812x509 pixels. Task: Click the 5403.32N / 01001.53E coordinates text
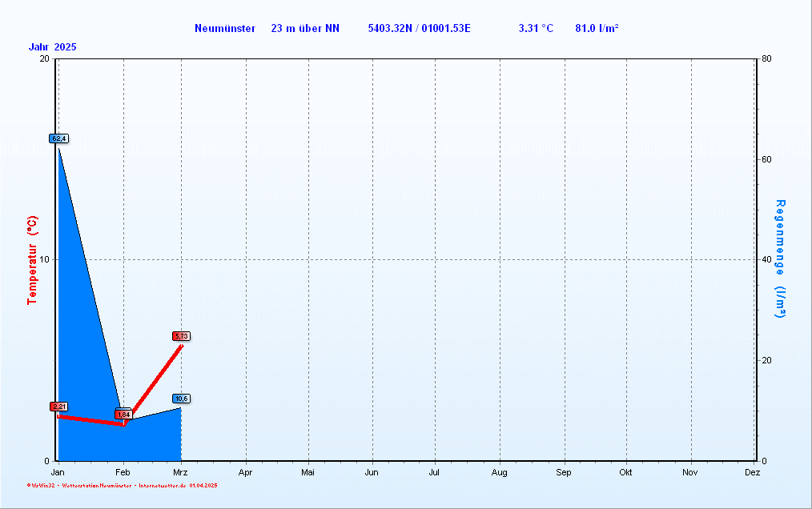[x=419, y=29]
